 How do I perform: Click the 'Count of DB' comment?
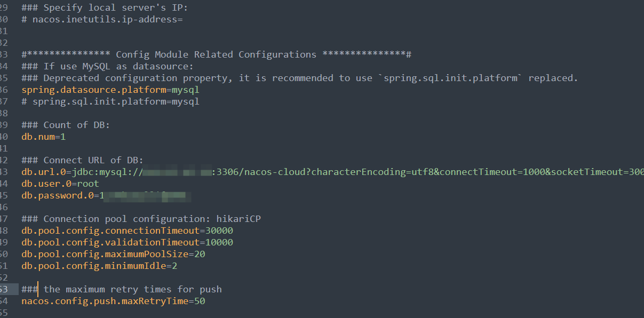pyautogui.click(x=66, y=125)
